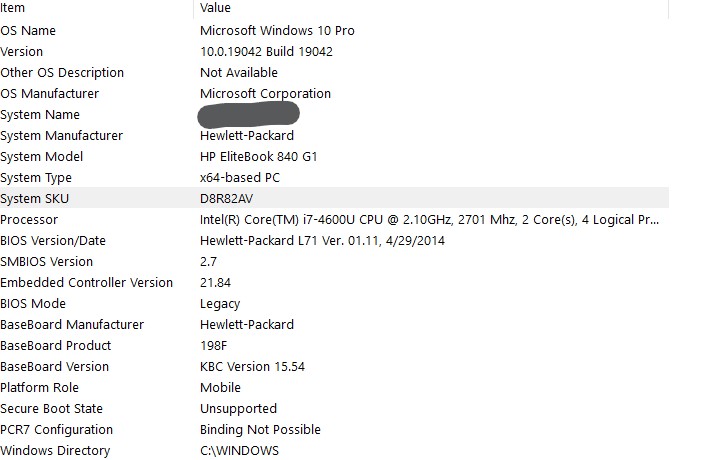Select the OS Manufacturer row
This screenshot has height=460, width=707.
334,93
